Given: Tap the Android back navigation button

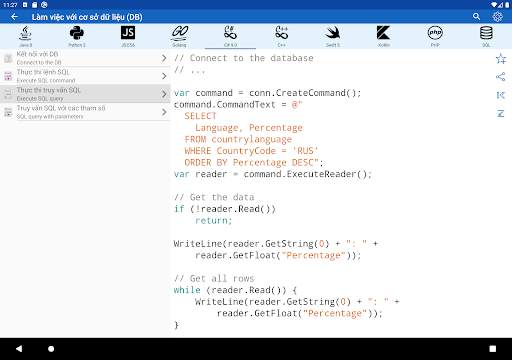Looking at the screenshot, I should click(x=19, y=349).
